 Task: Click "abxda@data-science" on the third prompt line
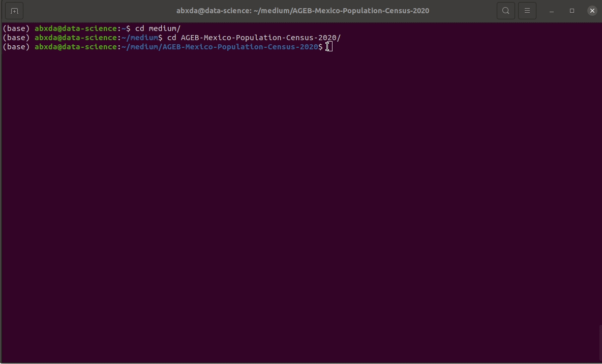(76, 47)
